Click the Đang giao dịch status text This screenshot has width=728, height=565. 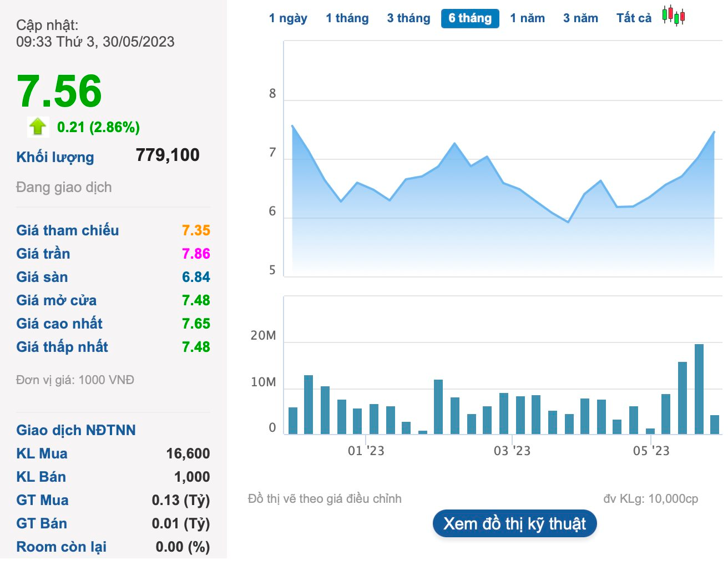pyautogui.click(x=64, y=188)
